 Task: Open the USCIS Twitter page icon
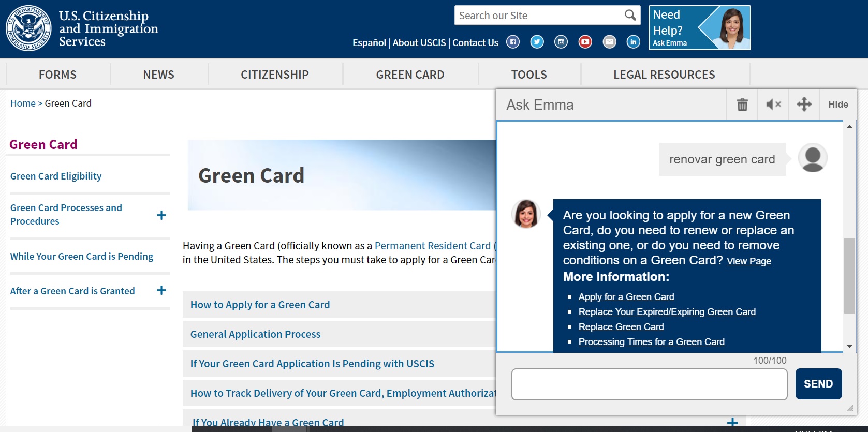(x=537, y=42)
